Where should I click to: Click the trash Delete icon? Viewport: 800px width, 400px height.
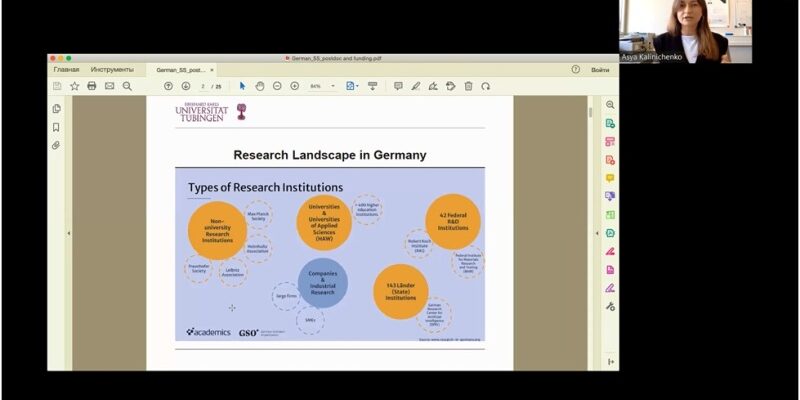coord(468,86)
